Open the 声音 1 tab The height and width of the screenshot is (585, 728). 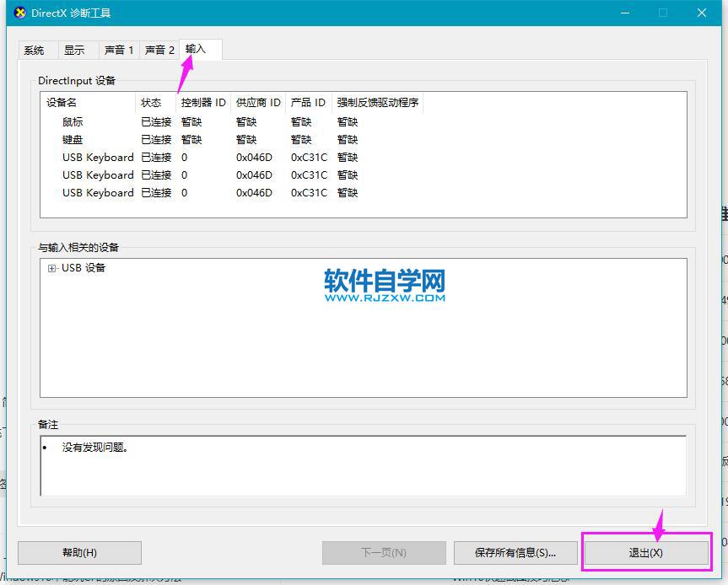point(118,50)
